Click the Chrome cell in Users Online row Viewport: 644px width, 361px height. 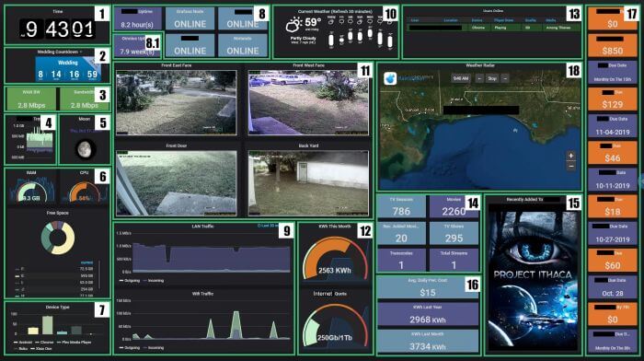pos(478,28)
